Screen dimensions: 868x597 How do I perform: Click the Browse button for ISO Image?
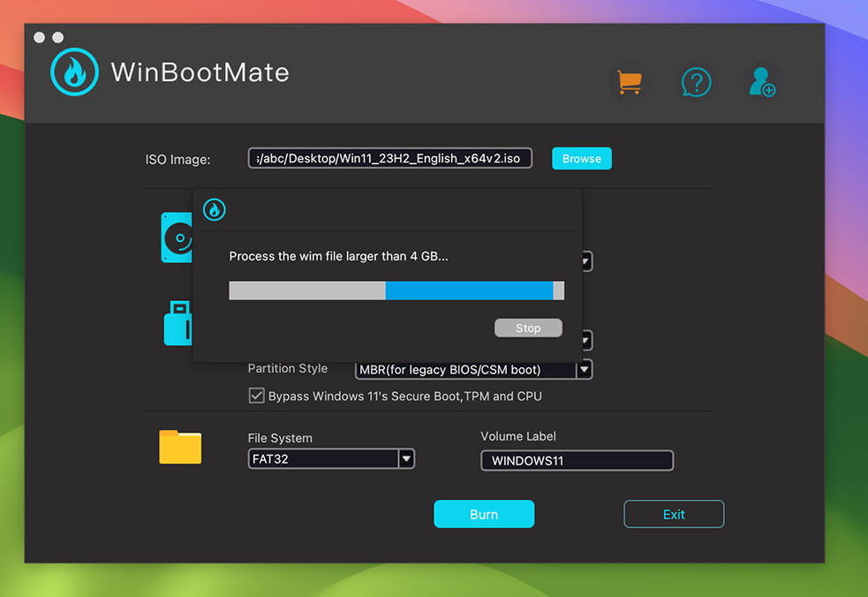click(x=581, y=158)
